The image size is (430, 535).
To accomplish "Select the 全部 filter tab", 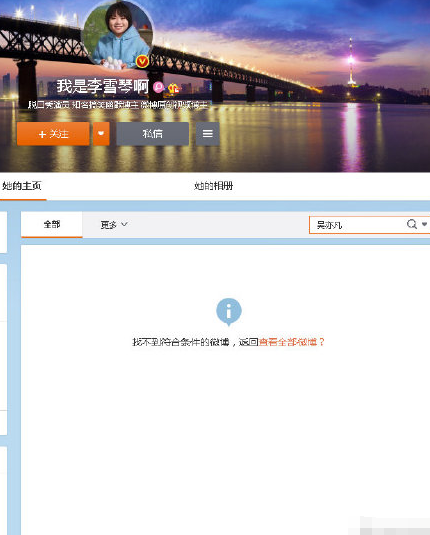I will (x=52, y=224).
